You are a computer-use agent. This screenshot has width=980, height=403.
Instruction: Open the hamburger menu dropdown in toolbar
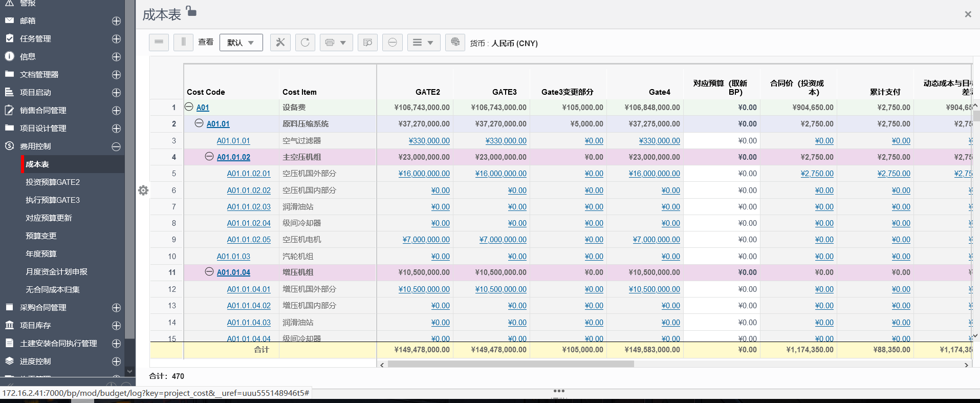tap(423, 43)
